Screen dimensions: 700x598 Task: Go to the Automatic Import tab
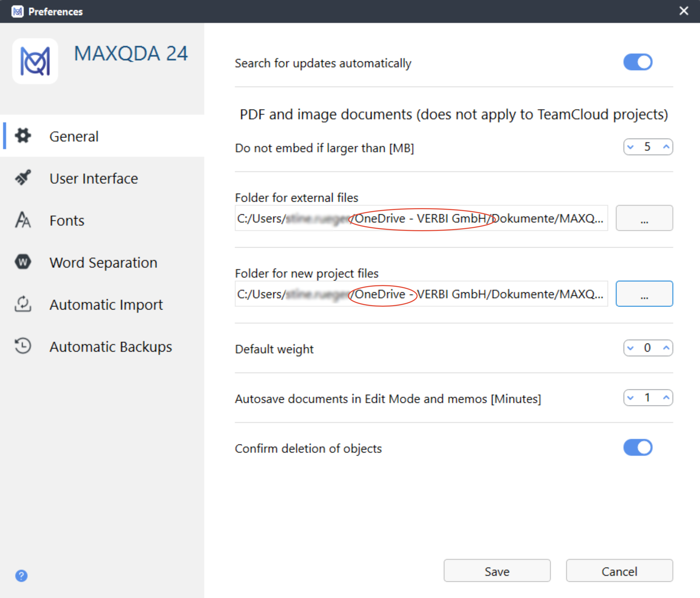click(x=102, y=304)
